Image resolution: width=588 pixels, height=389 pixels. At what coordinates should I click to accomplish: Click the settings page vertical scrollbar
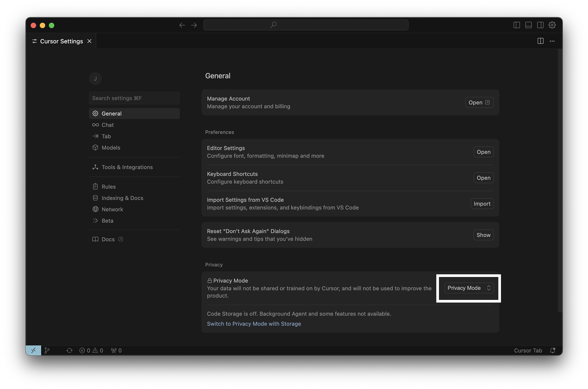(560, 181)
